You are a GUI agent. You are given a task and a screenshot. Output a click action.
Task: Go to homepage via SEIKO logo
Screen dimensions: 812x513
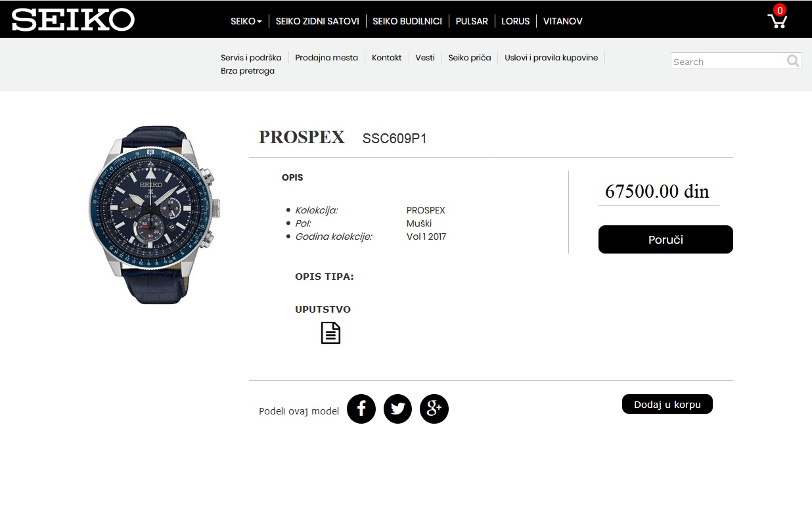(73, 20)
